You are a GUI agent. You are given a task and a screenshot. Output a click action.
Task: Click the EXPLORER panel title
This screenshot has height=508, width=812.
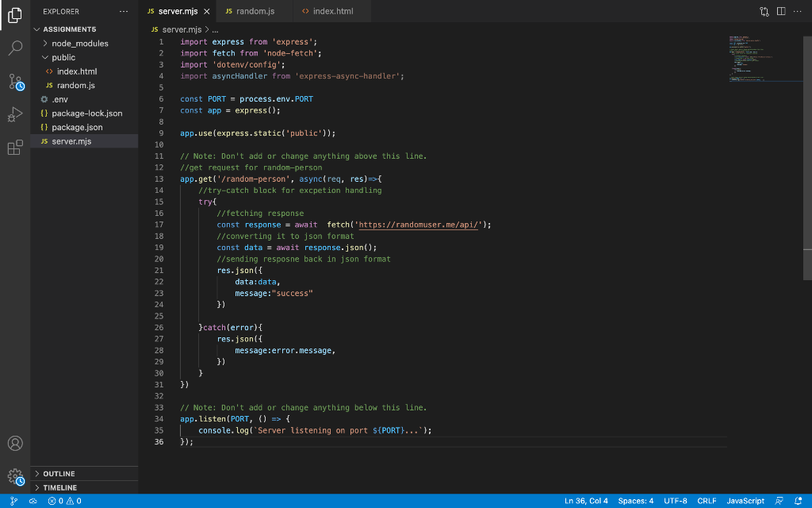61,11
